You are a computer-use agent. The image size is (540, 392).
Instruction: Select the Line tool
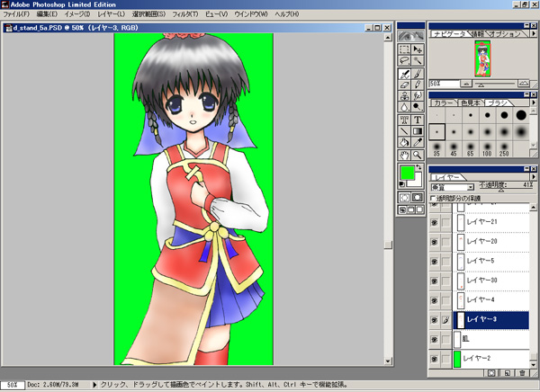tap(404, 131)
